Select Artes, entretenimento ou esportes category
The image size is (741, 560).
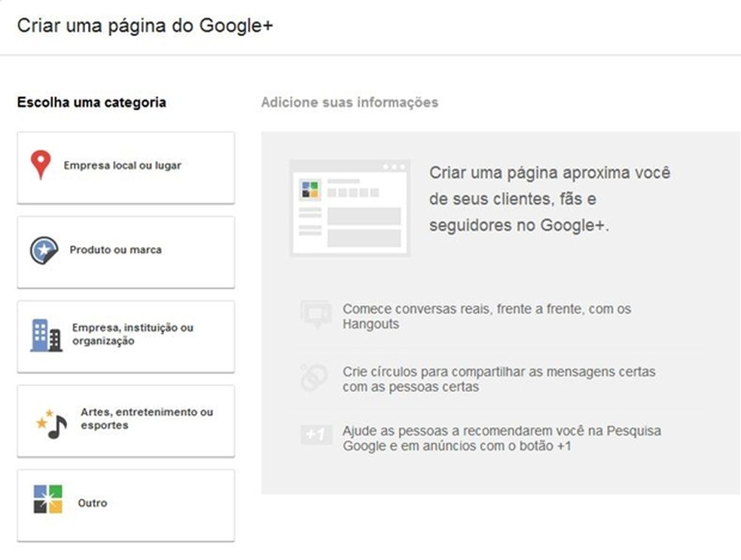[x=126, y=422]
